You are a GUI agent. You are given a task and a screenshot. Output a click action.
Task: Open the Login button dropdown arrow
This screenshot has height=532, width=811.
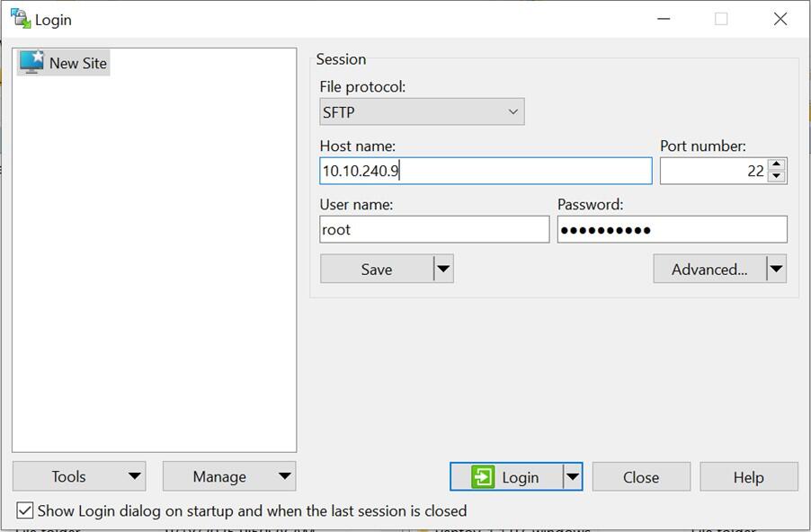coord(575,476)
